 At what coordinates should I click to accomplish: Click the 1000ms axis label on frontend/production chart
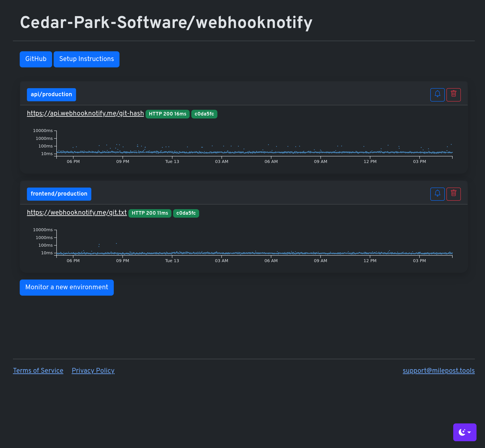44,238
